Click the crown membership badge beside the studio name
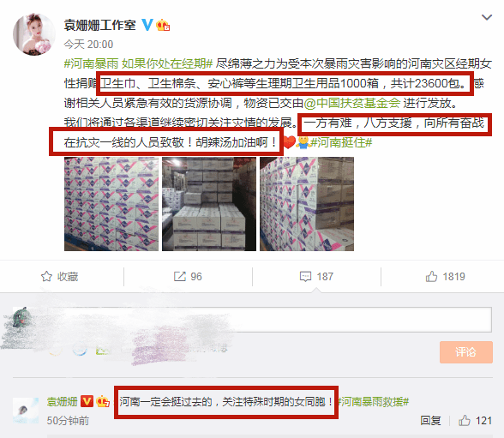The width and height of the screenshot is (504, 438). click(x=163, y=25)
